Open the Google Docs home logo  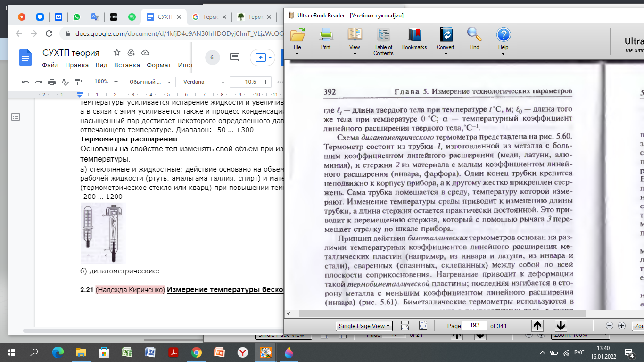pos(25,58)
